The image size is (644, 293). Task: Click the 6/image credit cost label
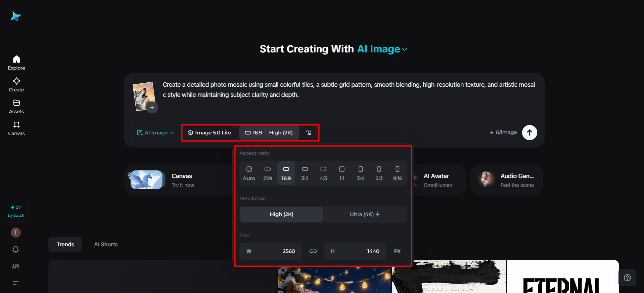point(503,132)
